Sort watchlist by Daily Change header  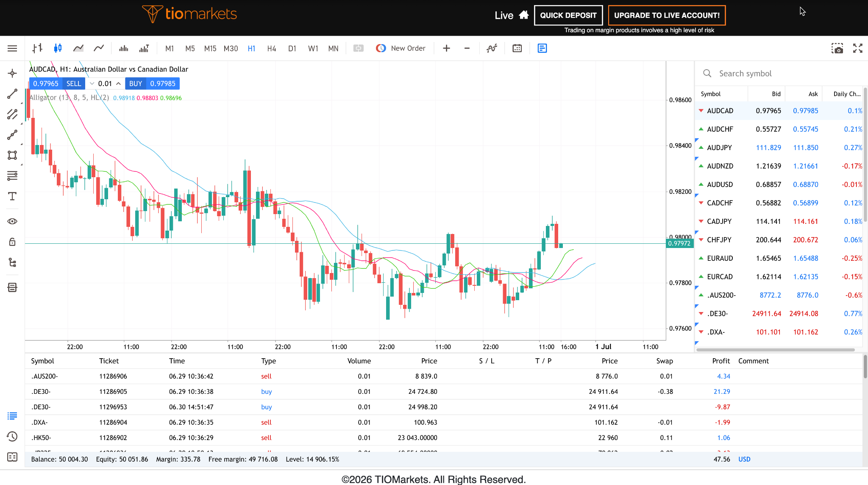coord(847,94)
